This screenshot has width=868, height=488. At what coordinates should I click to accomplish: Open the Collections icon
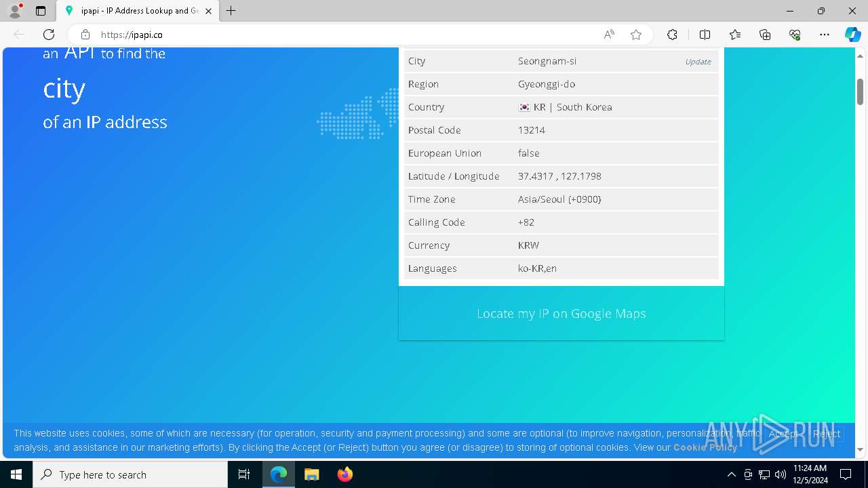tap(765, 35)
